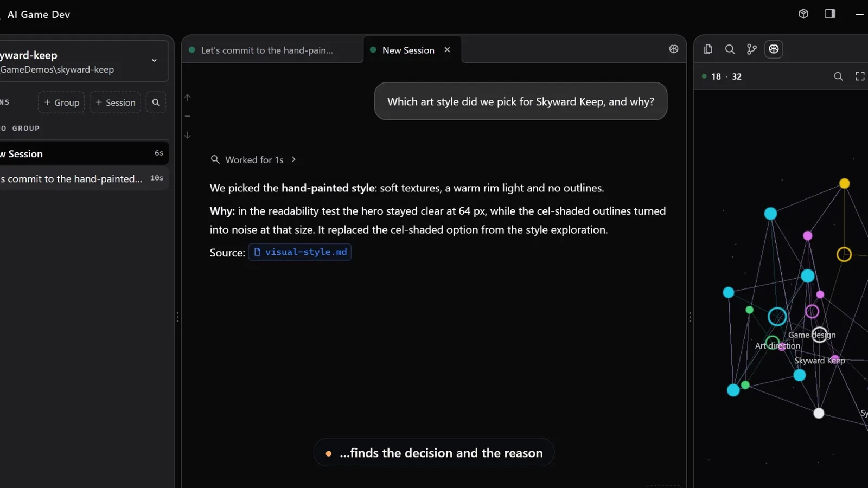This screenshot has width=868, height=488.
Task: Open the visual-style.md source link
Action: coord(300,252)
